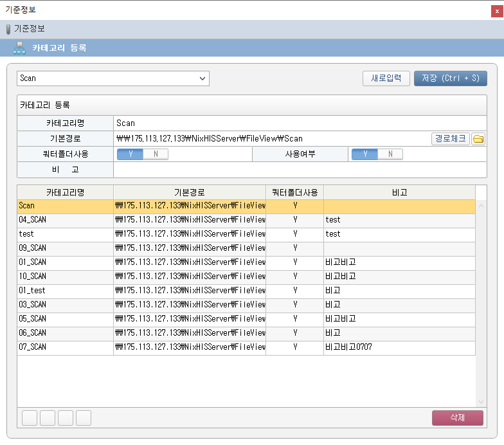The width and height of the screenshot is (504, 445).
Task: Click scroll down arrow of the category list
Action: 481,401
